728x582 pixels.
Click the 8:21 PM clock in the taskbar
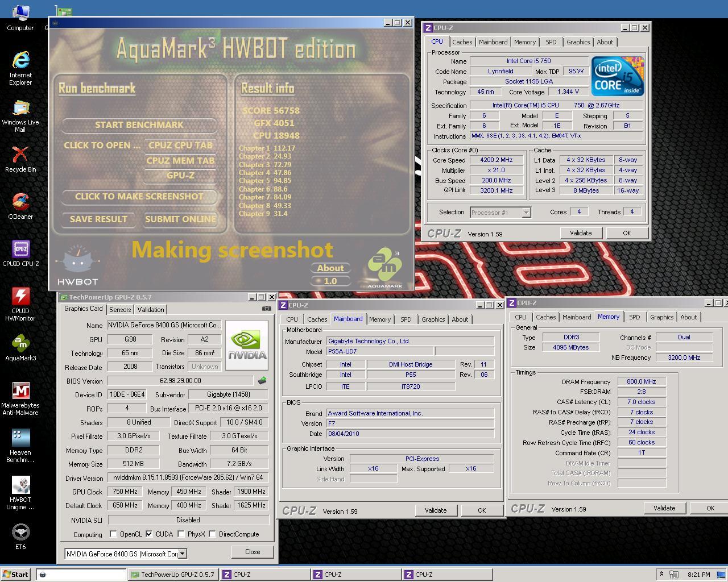click(698, 575)
